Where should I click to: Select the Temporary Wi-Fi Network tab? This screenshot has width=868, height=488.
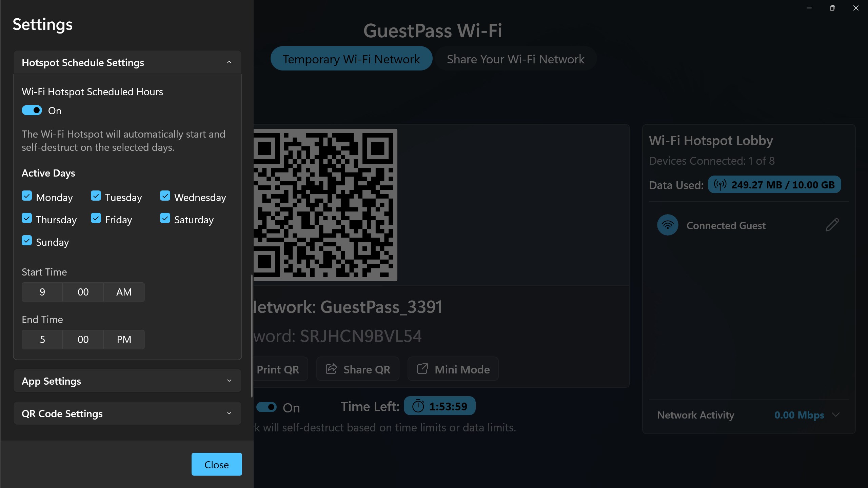[351, 59]
